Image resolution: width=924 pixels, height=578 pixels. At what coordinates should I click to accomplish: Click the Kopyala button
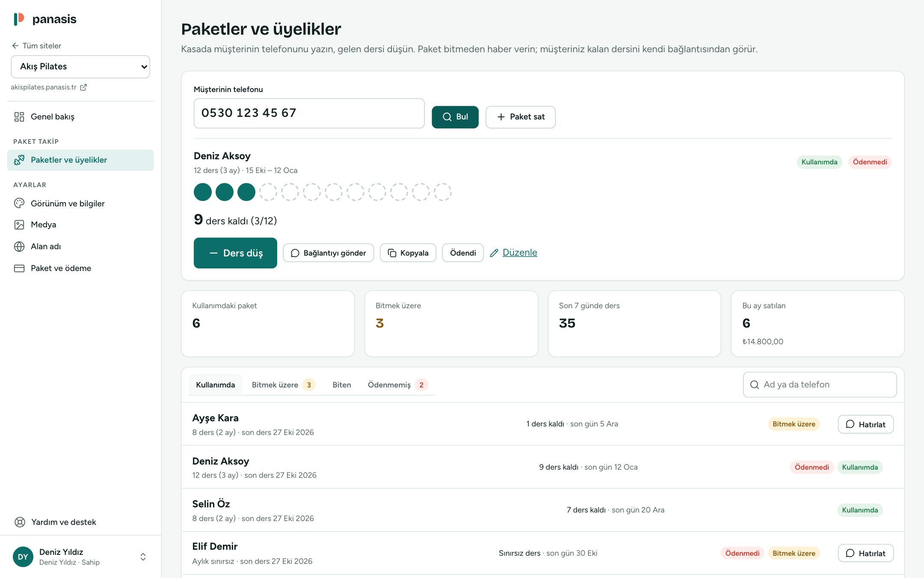(x=408, y=253)
